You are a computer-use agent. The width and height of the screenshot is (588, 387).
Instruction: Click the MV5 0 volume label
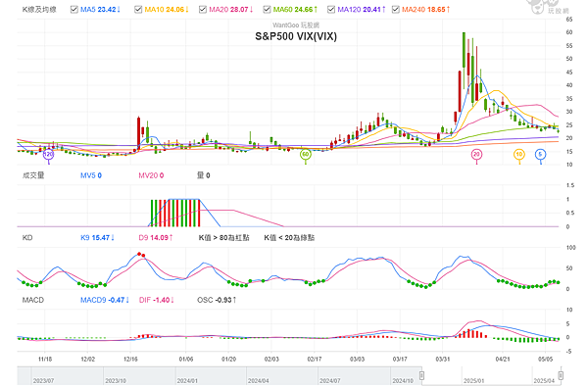(91, 175)
